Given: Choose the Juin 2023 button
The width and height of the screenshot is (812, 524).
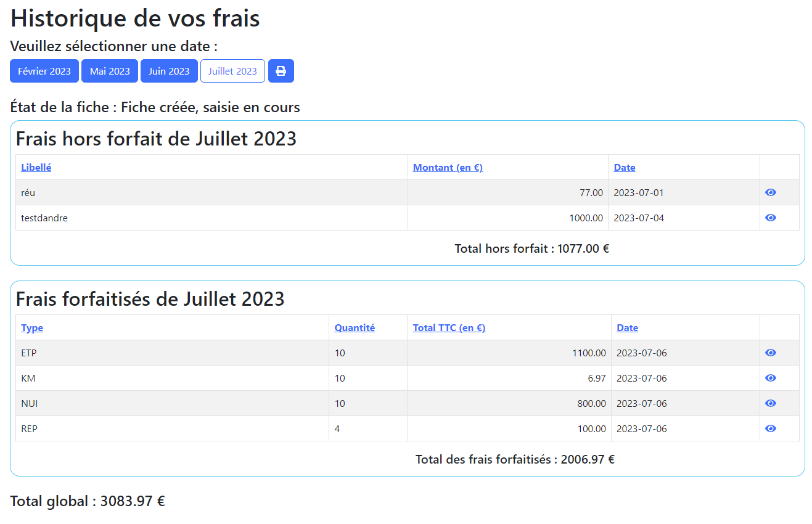Looking at the screenshot, I should pos(169,71).
